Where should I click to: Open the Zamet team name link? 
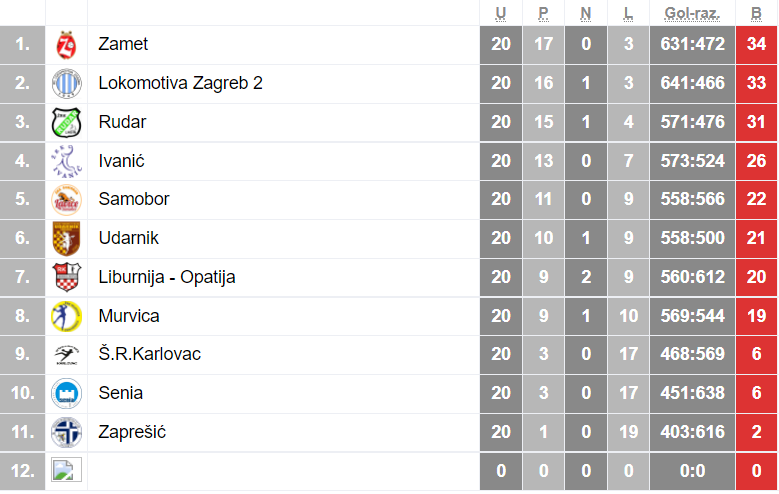[x=123, y=45]
